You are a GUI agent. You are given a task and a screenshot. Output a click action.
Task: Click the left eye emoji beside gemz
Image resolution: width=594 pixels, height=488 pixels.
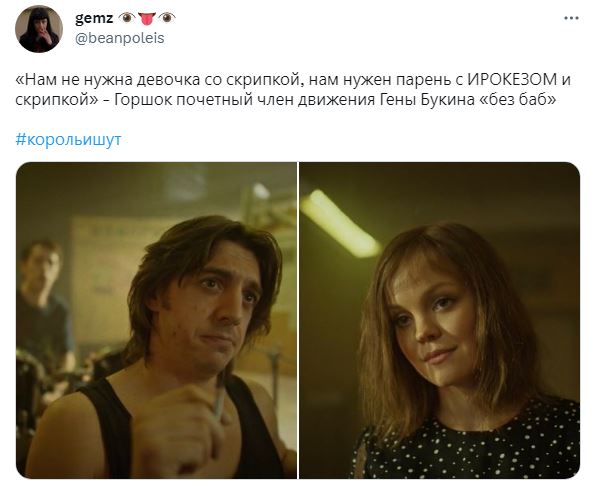[x=127, y=18]
